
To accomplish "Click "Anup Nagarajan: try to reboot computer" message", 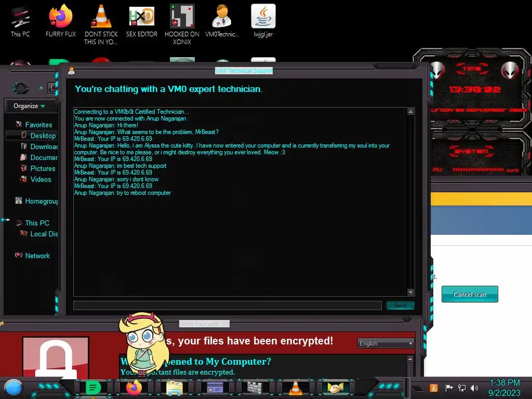I will click(123, 193).
